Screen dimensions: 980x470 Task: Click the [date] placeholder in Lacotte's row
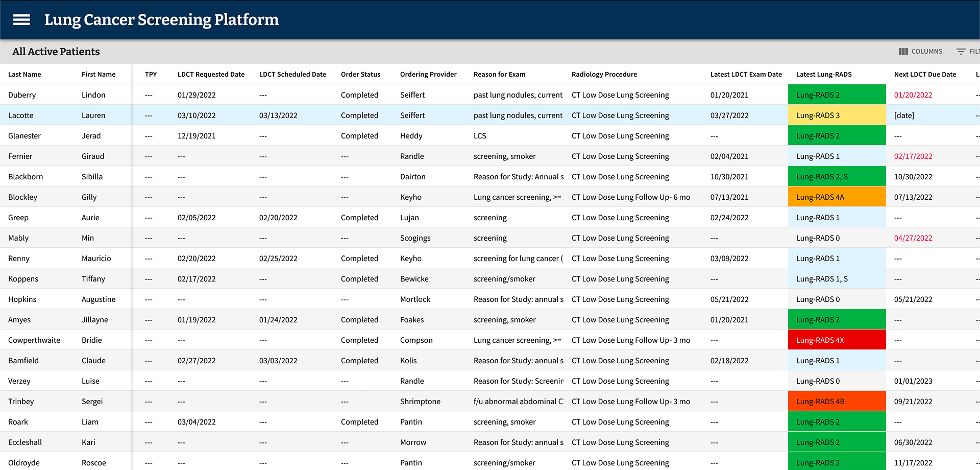(x=904, y=115)
